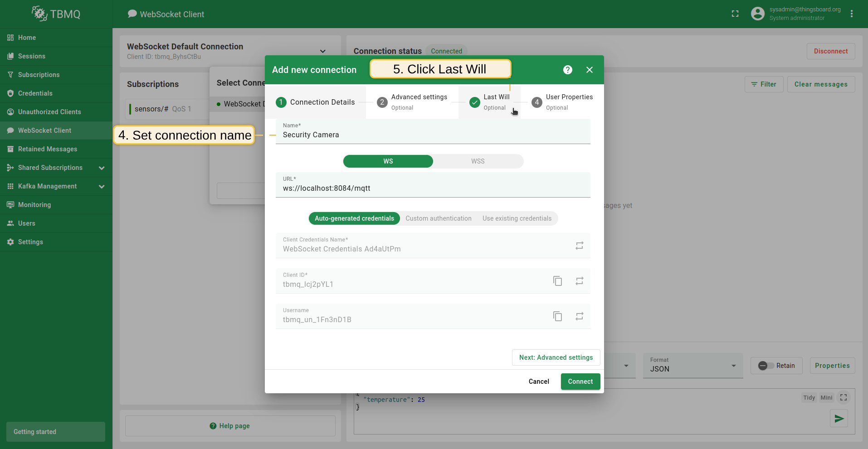Go to User Properties step
868x449 pixels.
point(562,102)
